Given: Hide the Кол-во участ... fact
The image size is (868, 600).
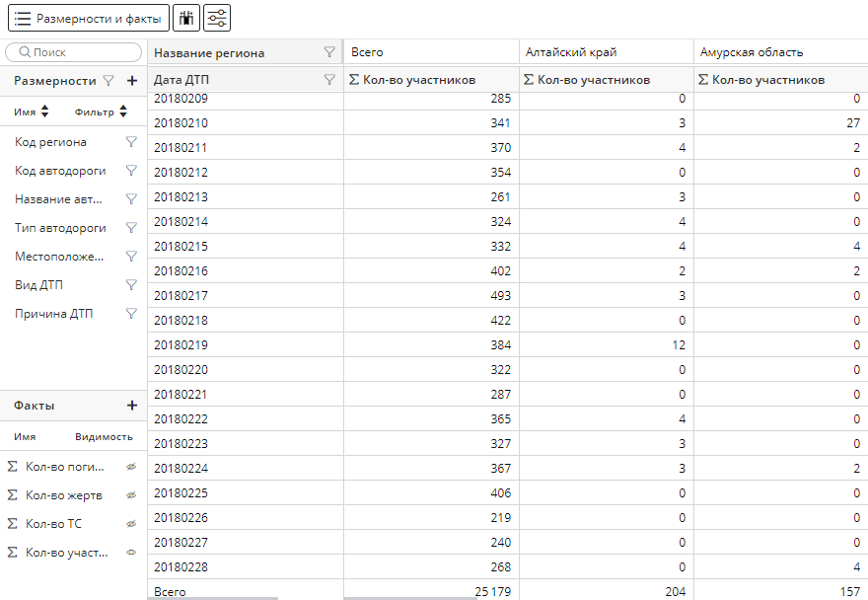Looking at the screenshot, I should click(131, 553).
